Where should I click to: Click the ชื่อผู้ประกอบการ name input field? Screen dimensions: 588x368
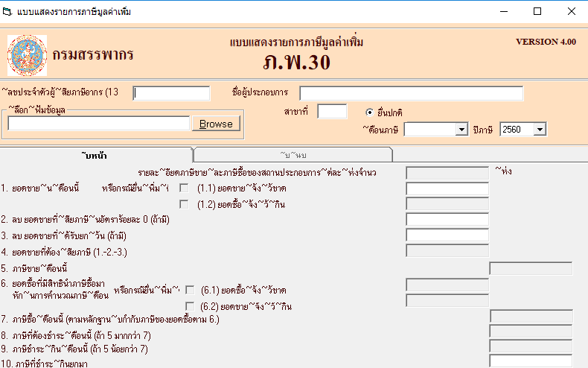pos(411,93)
